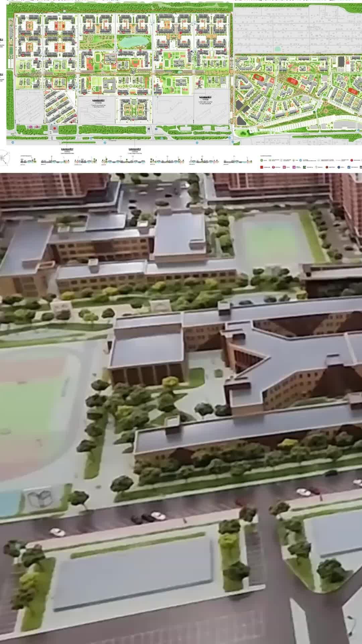Image resolution: width=362 pixels, height=644 pixels.
Task: Open the architectural scale model photo
Action: click(181, 408)
